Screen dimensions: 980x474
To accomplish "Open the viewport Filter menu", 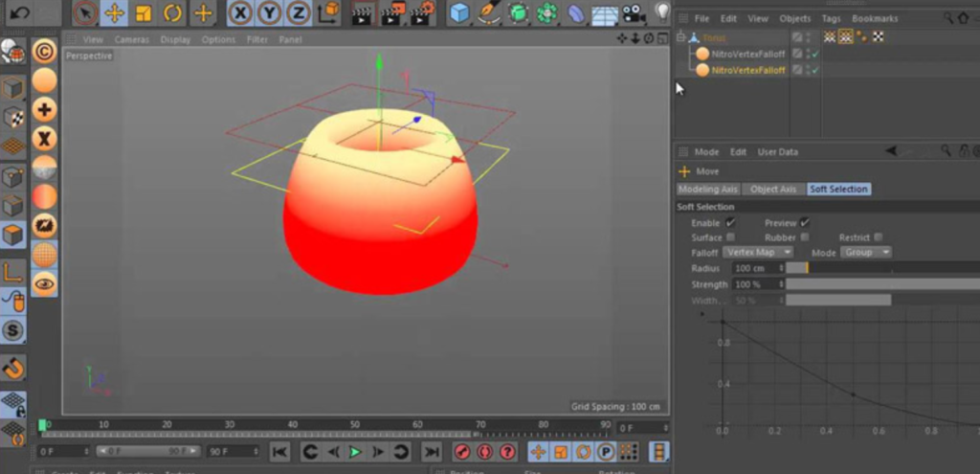I will coord(256,39).
